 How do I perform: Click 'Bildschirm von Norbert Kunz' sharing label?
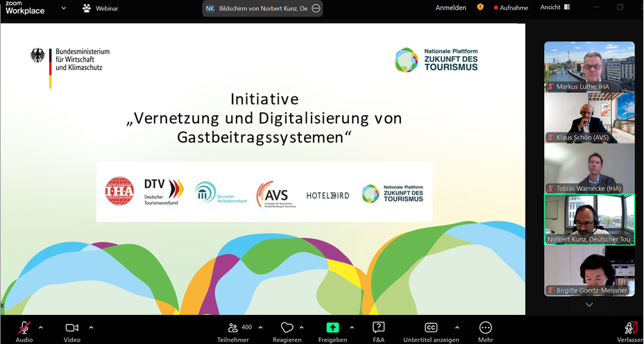click(x=263, y=8)
